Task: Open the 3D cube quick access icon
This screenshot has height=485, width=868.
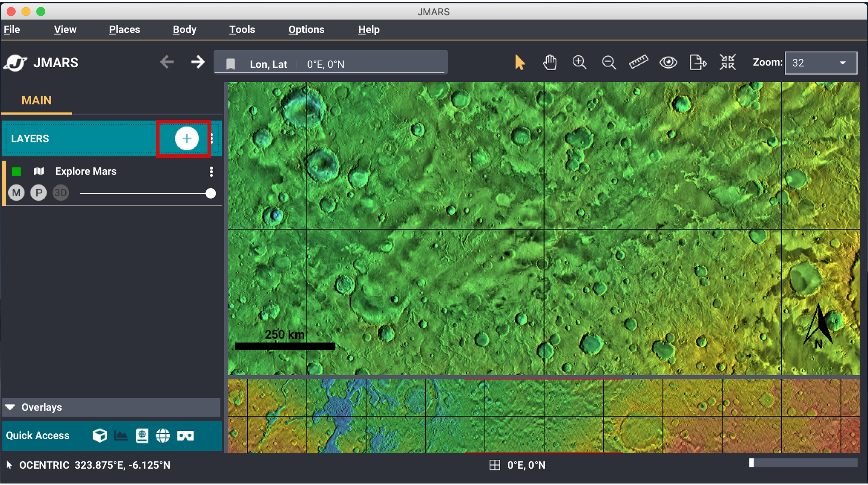Action: (100, 436)
